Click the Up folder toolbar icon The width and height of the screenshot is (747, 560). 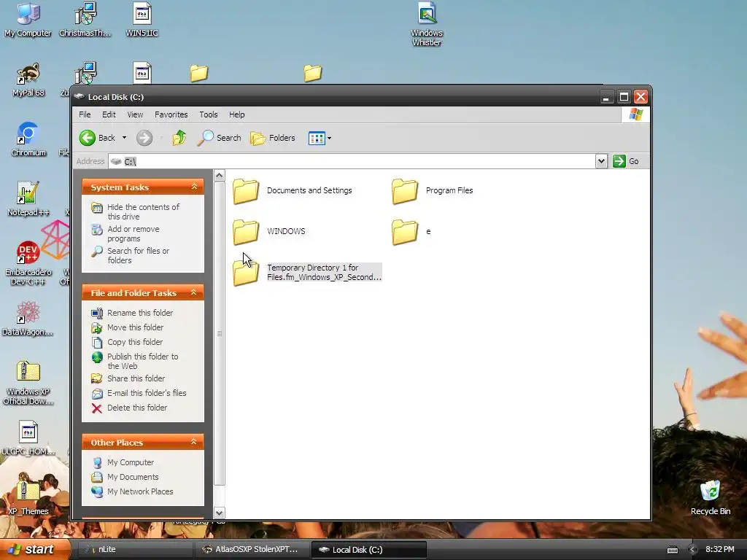[179, 138]
